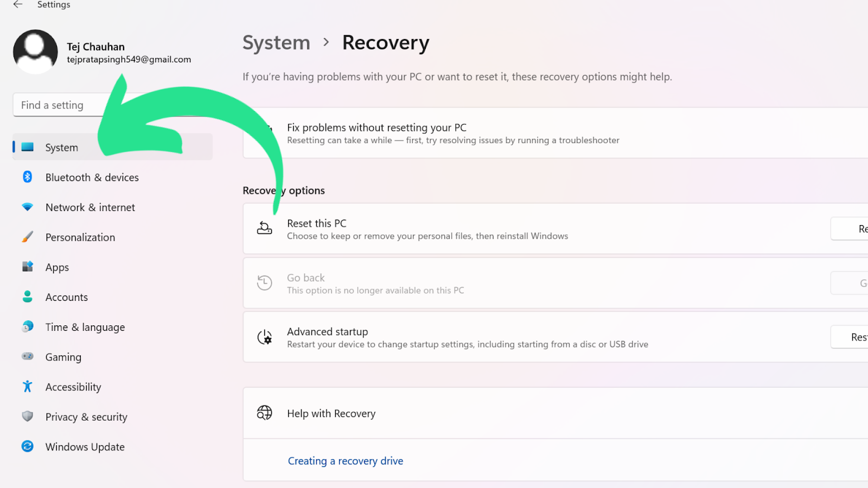Click the Time & language globe icon
868x488 pixels.
[28, 326]
